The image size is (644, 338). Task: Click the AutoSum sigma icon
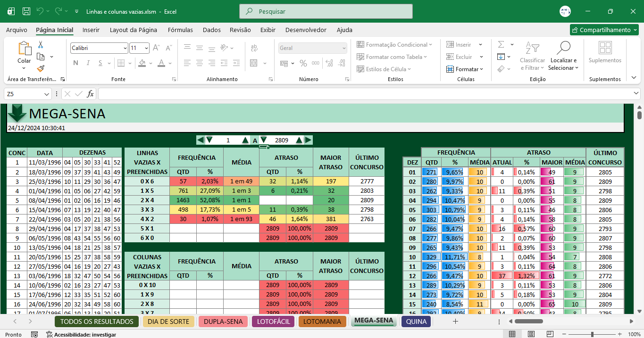[x=501, y=44]
